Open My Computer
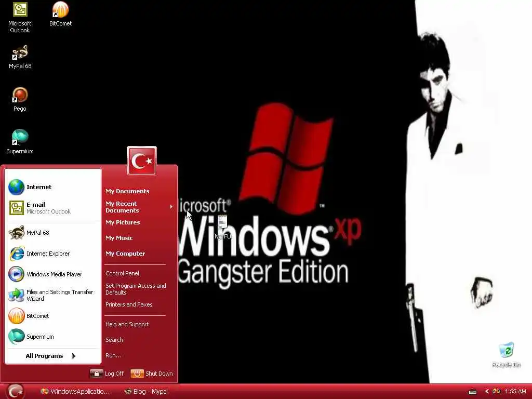Viewport: 532px width, 399px height. tap(125, 254)
